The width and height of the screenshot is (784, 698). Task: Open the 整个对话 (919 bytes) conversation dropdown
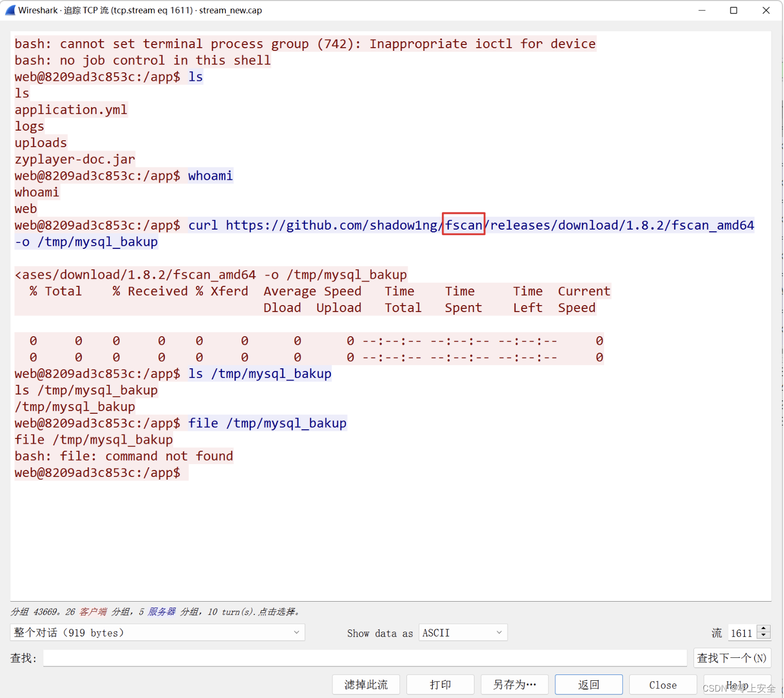coord(157,633)
